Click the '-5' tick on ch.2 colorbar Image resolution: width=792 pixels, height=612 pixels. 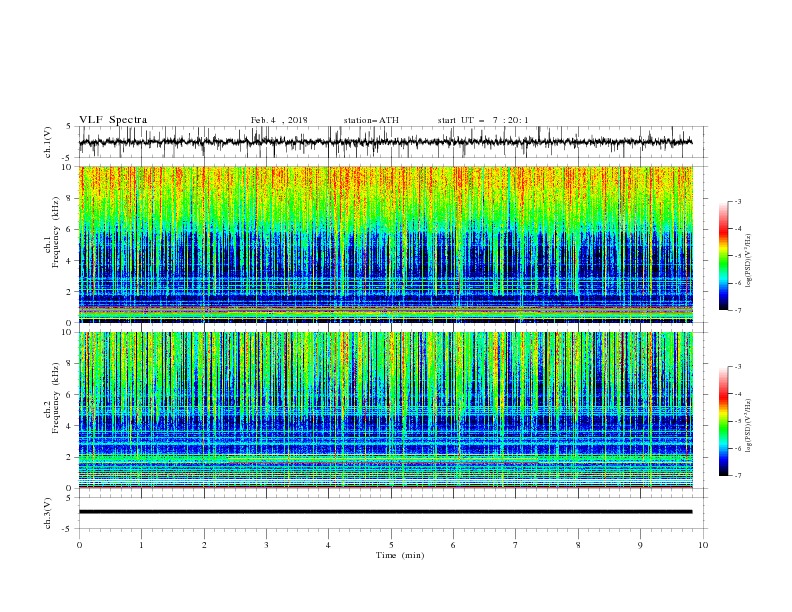pos(737,421)
